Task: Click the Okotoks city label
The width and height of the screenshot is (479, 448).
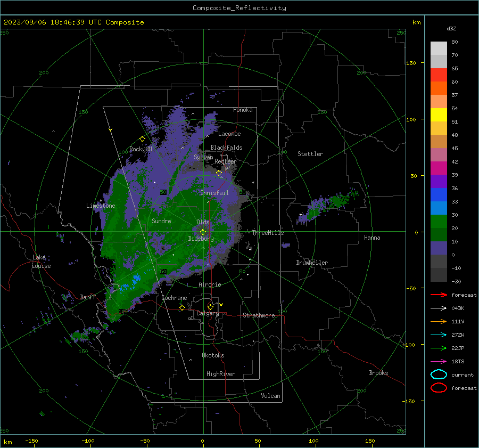Action: (x=213, y=355)
